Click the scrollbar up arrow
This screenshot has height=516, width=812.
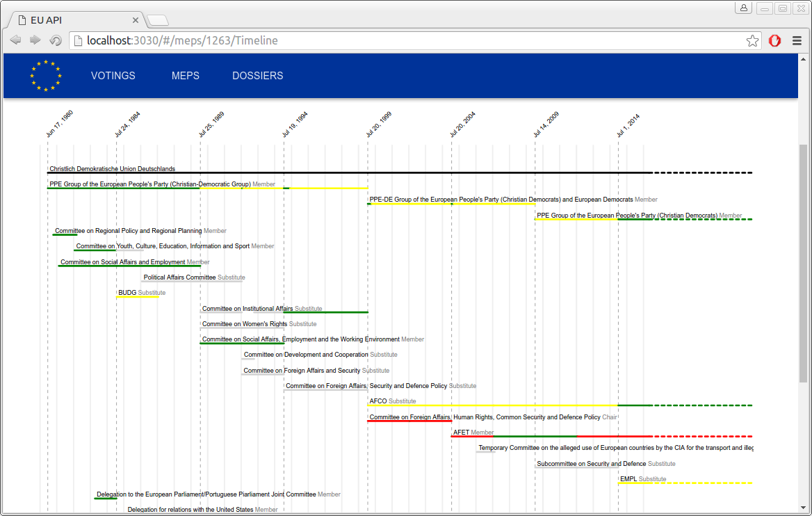click(803, 58)
